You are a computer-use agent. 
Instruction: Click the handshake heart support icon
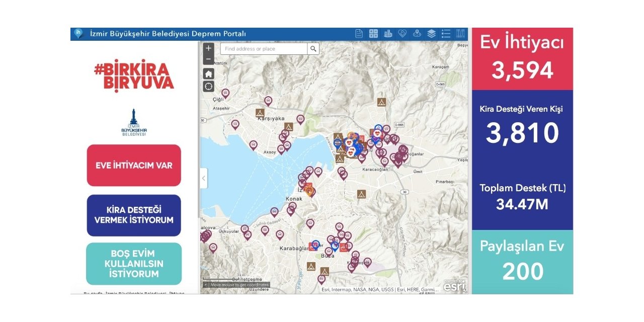pos(402,34)
